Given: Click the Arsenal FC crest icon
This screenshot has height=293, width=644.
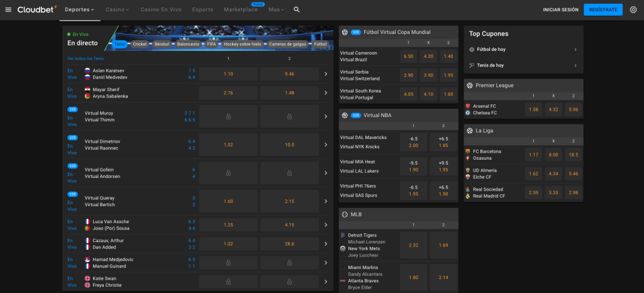Looking at the screenshot, I should pyautogui.click(x=468, y=106).
